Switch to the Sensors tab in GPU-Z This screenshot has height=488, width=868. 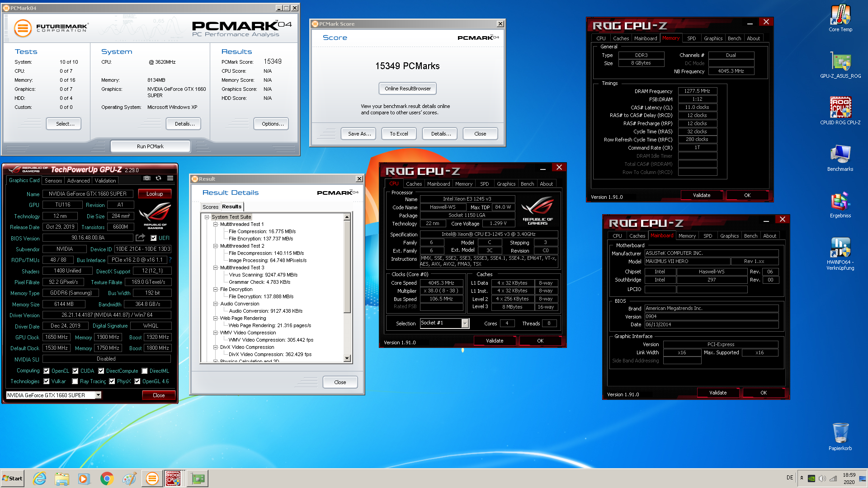click(x=53, y=181)
